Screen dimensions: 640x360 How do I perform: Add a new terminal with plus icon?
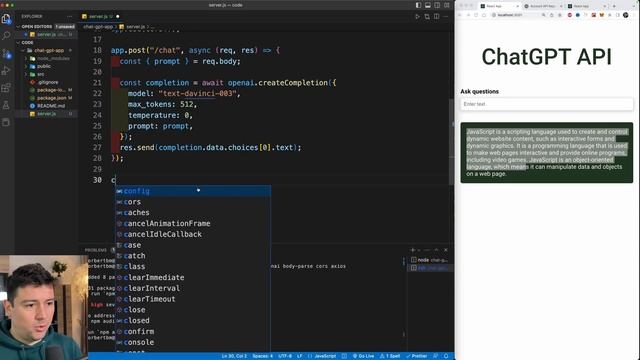coord(413,250)
